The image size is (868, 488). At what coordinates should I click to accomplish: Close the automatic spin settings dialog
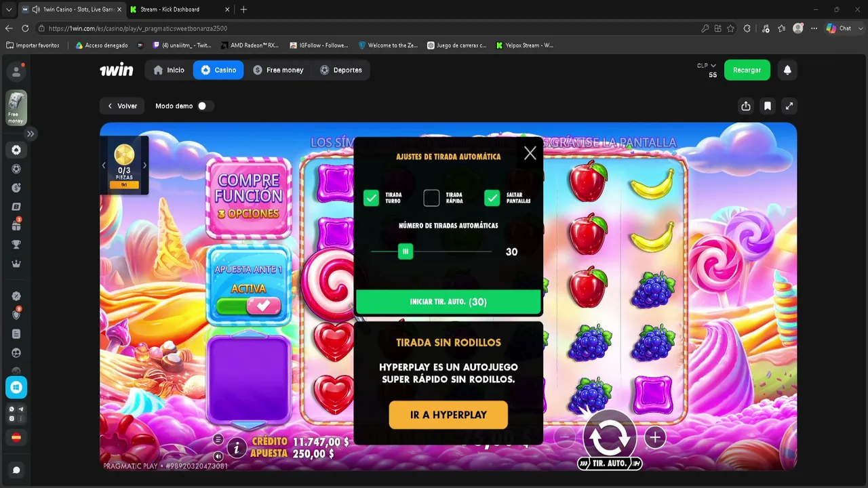[530, 154]
